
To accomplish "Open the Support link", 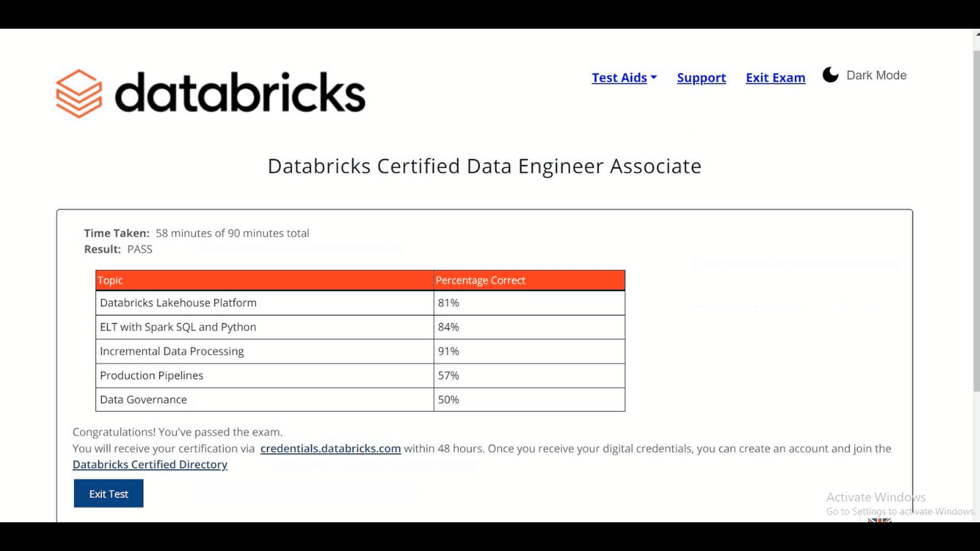I will (x=701, y=77).
